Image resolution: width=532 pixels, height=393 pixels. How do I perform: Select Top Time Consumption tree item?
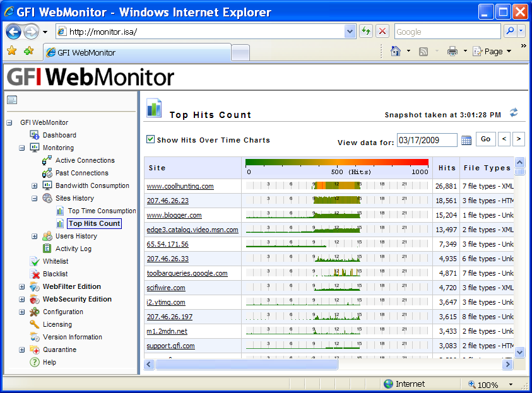tap(102, 211)
